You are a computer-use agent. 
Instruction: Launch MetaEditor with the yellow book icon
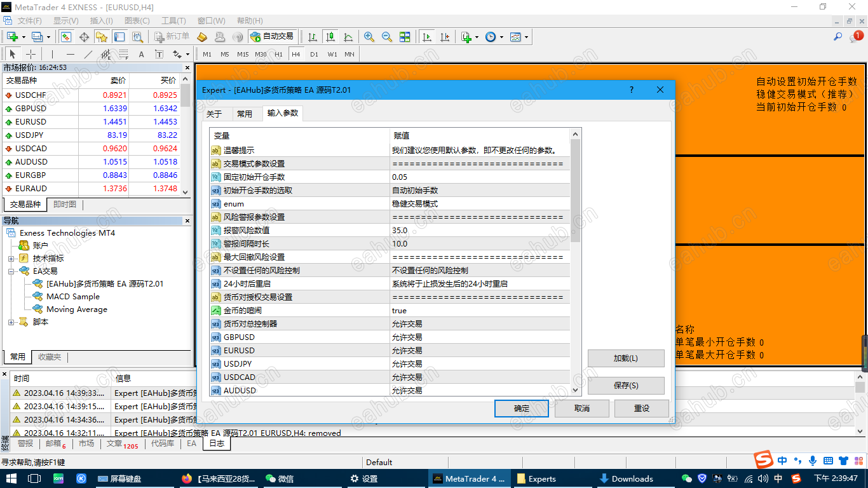click(x=202, y=37)
